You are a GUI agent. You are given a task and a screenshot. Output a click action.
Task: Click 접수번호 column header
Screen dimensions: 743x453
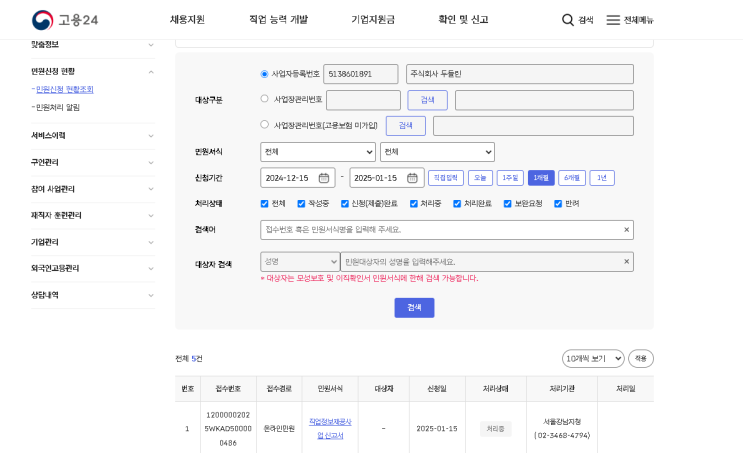(228, 389)
